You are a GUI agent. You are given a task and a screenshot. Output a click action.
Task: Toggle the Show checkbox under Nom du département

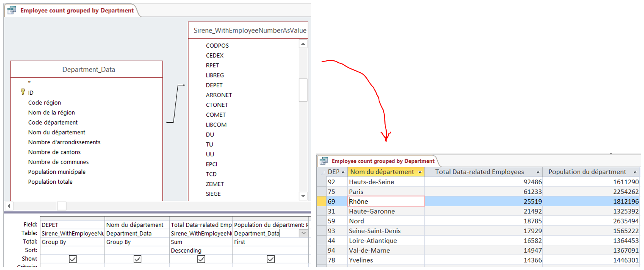137,259
